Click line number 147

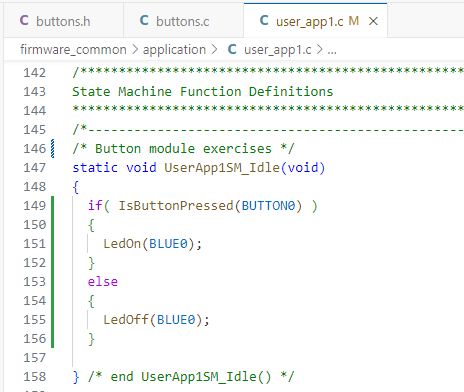coord(34,168)
